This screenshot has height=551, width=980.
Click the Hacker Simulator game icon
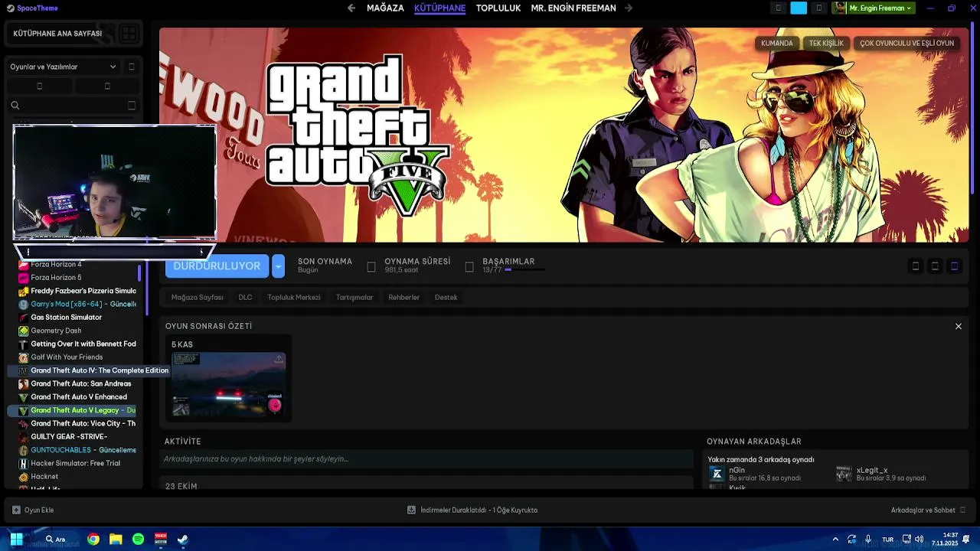coord(24,464)
